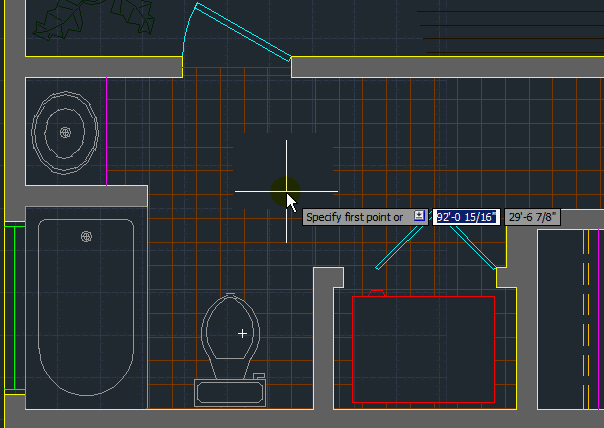
Task: Click the sink drain at basin center
Action: (x=65, y=132)
